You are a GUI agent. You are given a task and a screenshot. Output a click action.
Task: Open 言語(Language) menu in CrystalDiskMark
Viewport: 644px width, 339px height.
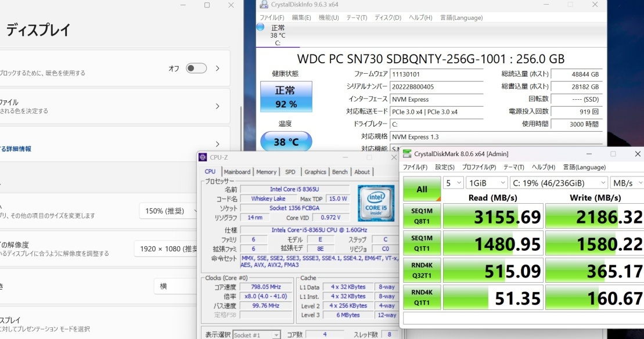584,167
